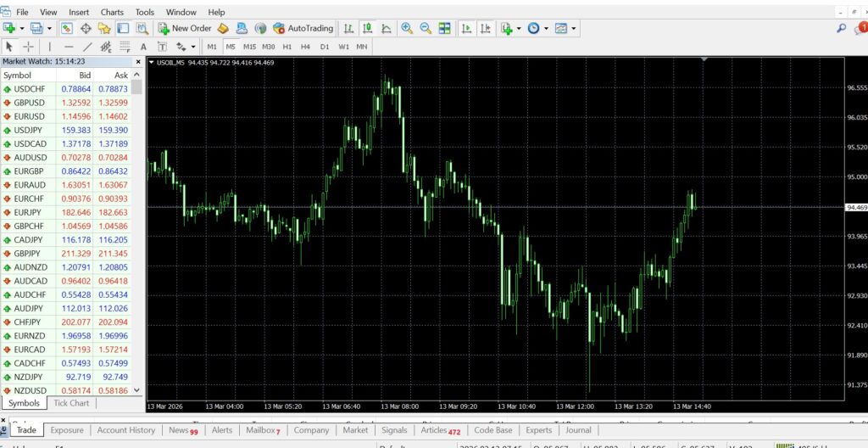The width and height of the screenshot is (868, 448).
Task: Tile chart windows icon
Action: click(x=445, y=28)
